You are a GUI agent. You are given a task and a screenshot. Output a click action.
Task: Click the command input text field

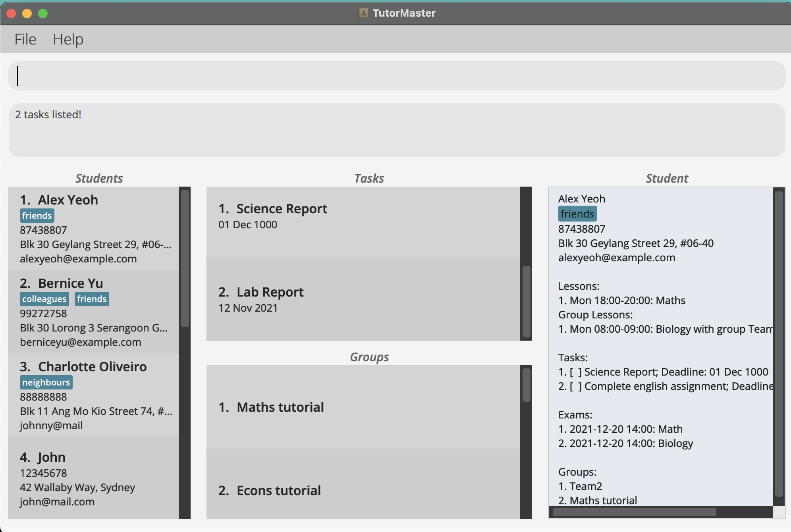[x=396, y=76]
